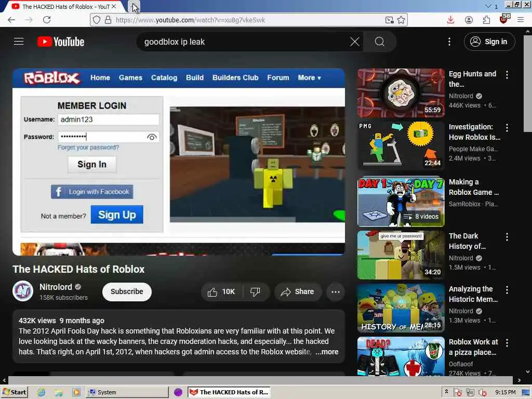Switch to HACKED Hats taskbar button

229,392
